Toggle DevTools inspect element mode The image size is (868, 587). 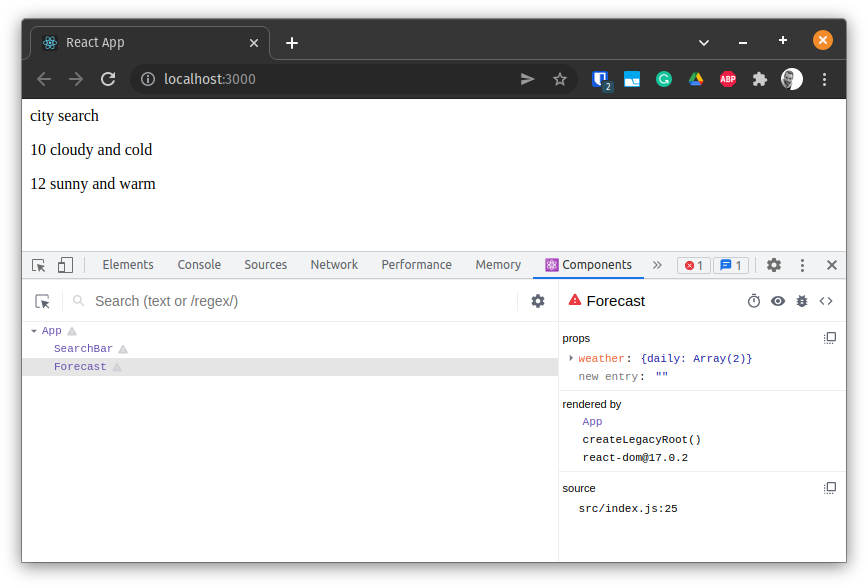point(39,265)
